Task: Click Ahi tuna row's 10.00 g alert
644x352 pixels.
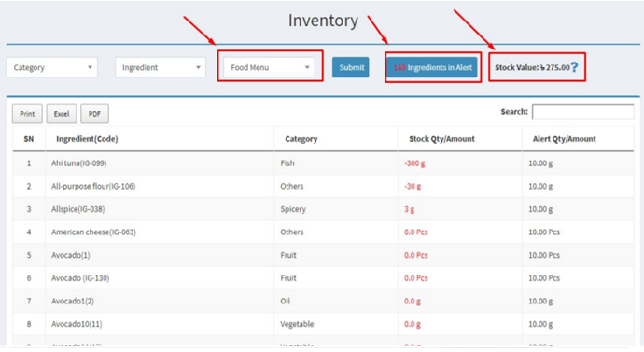Action: [x=540, y=163]
